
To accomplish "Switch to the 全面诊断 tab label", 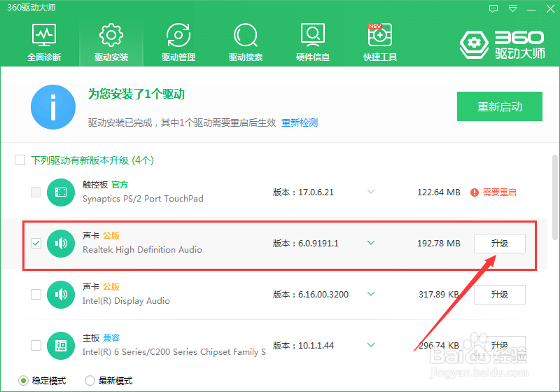I will click(44, 57).
